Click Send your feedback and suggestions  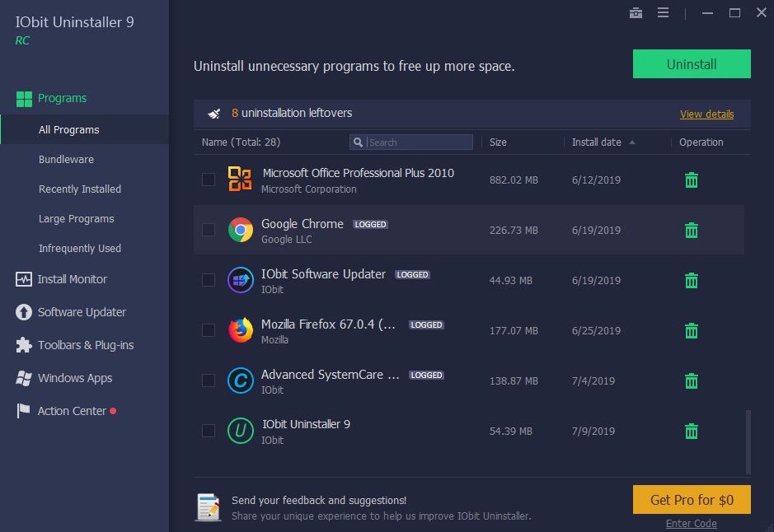319,501
